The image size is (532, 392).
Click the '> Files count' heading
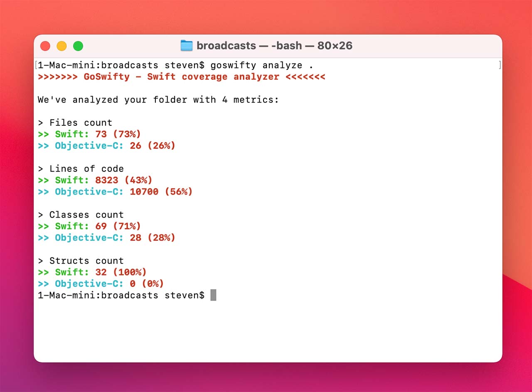click(x=75, y=123)
